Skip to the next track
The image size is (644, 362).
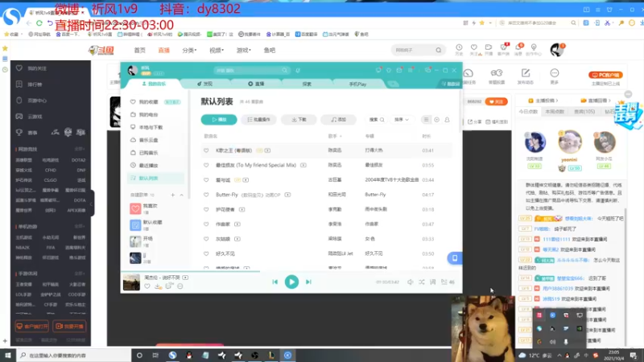tap(308, 282)
